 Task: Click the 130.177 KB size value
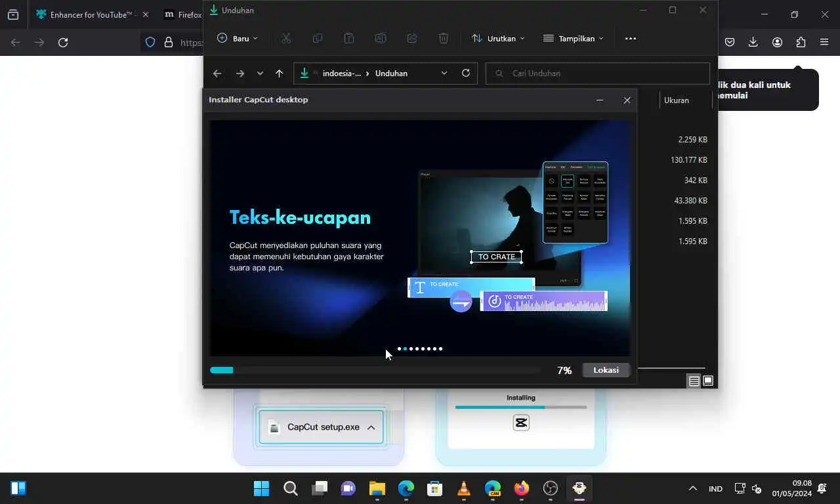688,160
